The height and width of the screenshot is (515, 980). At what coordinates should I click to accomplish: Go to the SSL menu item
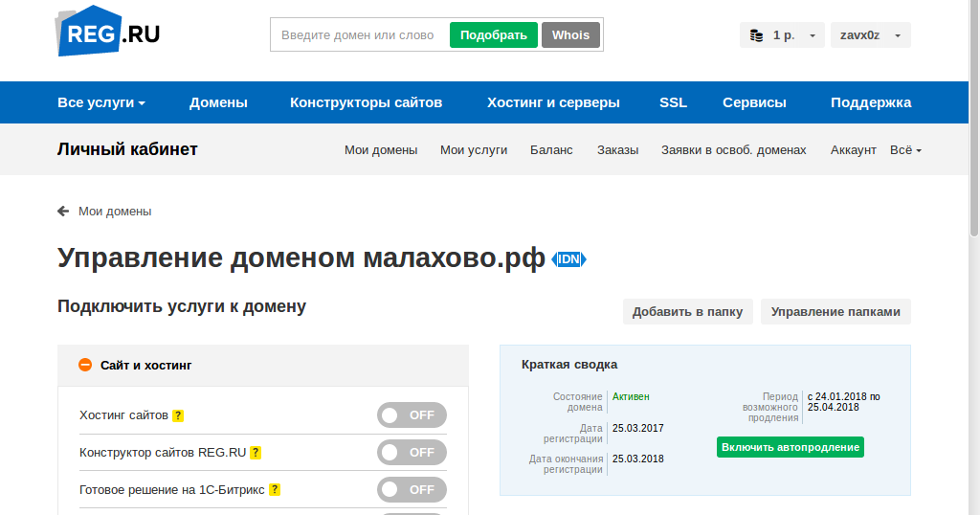tap(673, 102)
